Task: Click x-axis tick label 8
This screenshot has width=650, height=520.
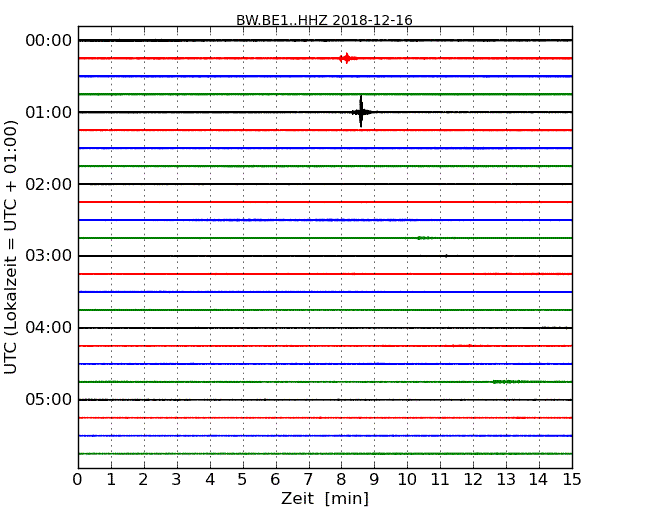Action: pyautogui.click(x=341, y=479)
